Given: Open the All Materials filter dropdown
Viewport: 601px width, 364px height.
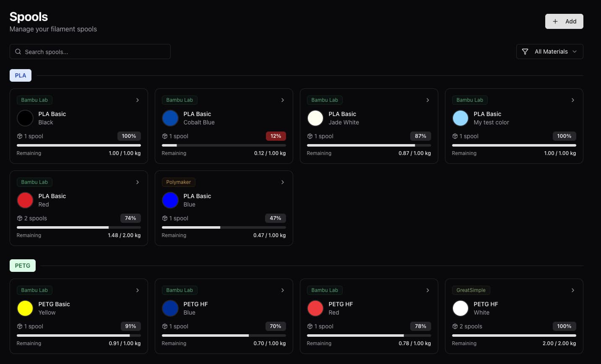Looking at the screenshot, I should click(549, 52).
